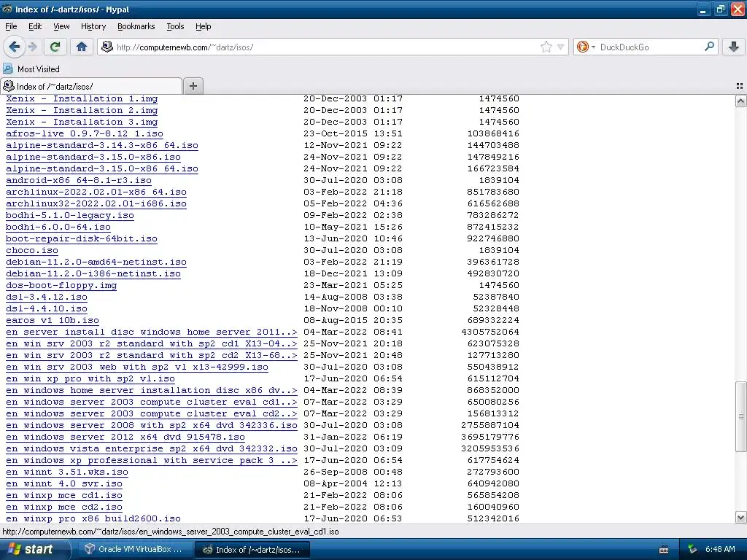
Task: Open the Help menu
Action: (x=203, y=27)
